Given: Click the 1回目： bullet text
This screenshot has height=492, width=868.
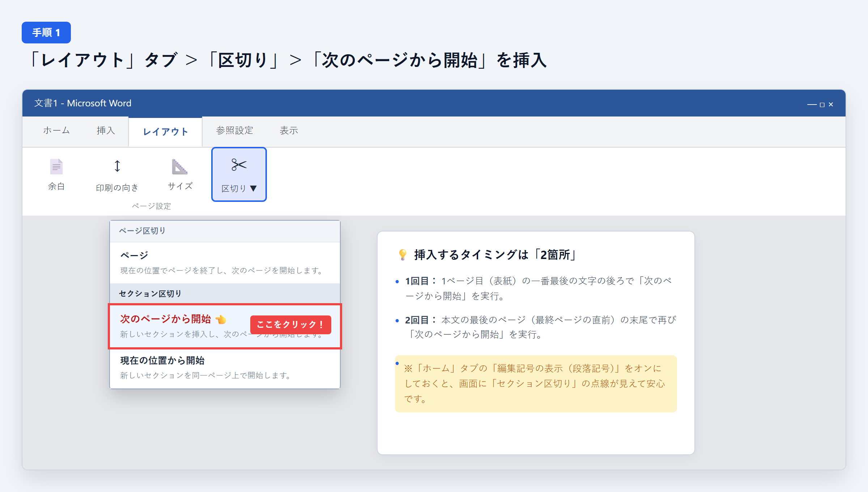Looking at the screenshot, I should tap(538, 288).
